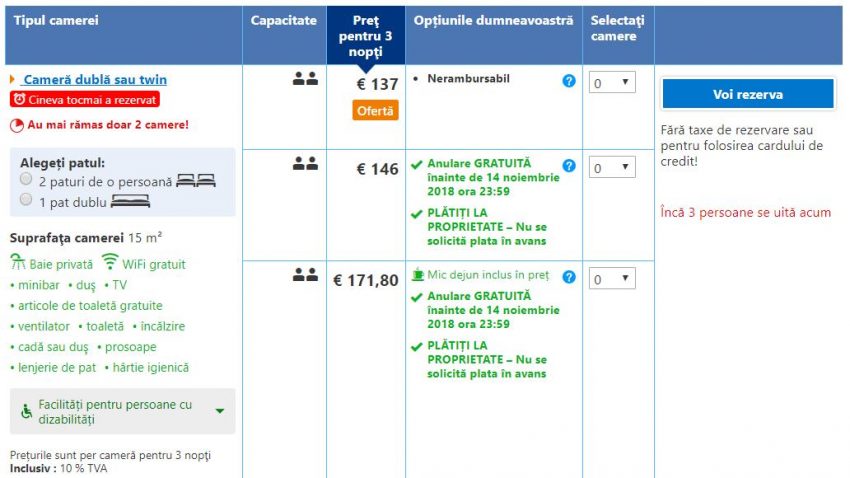The width and height of the screenshot is (850, 478).
Task: Click the WiFi gratuit icon
Action: pos(110,264)
